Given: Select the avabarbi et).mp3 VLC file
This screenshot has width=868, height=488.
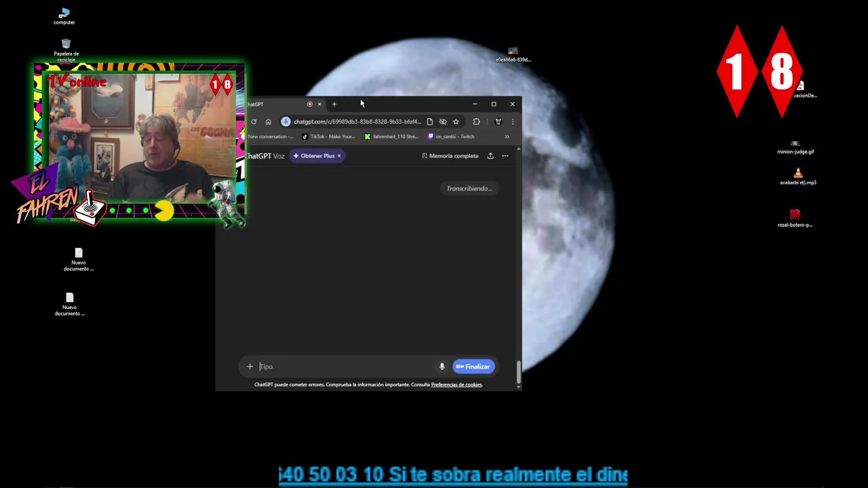Looking at the screenshot, I should (x=797, y=177).
